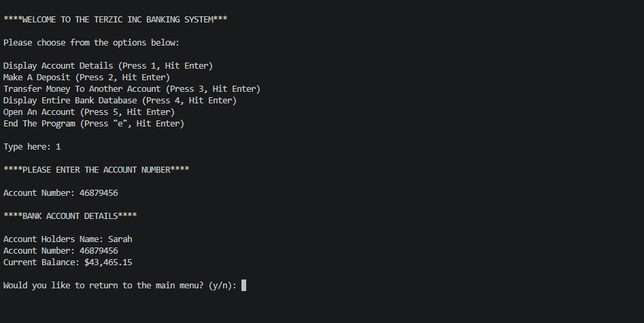Click the Make A Deposit menu option
This screenshot has width=644, height=323.
point(86,78)
